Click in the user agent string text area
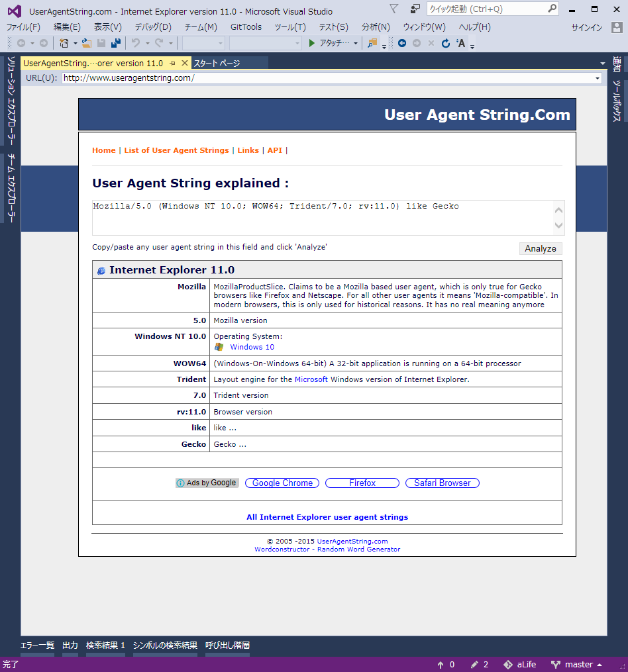 coord(323,218)
